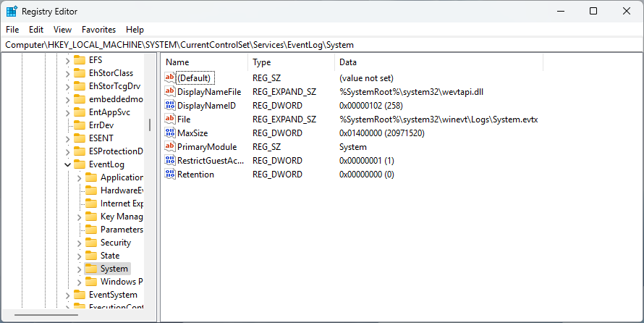644x323 pixels.
Task: Expand the Security subkey
Action: (x=80, y=243)
